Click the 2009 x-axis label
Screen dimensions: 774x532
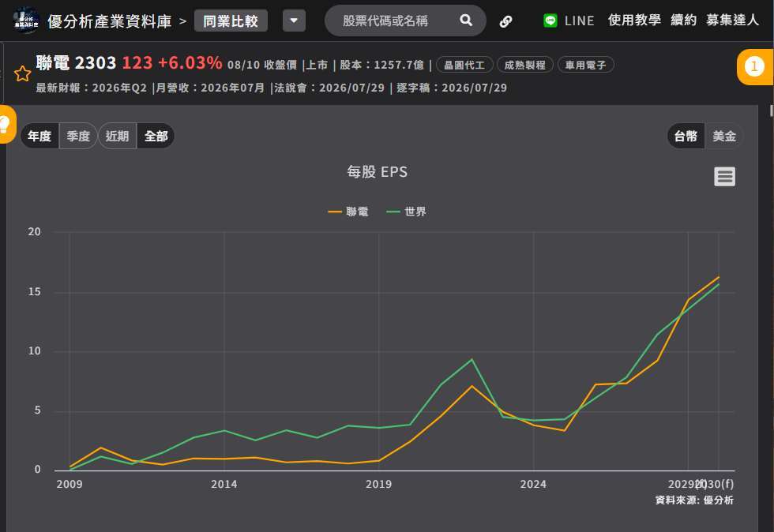(70, 484)
